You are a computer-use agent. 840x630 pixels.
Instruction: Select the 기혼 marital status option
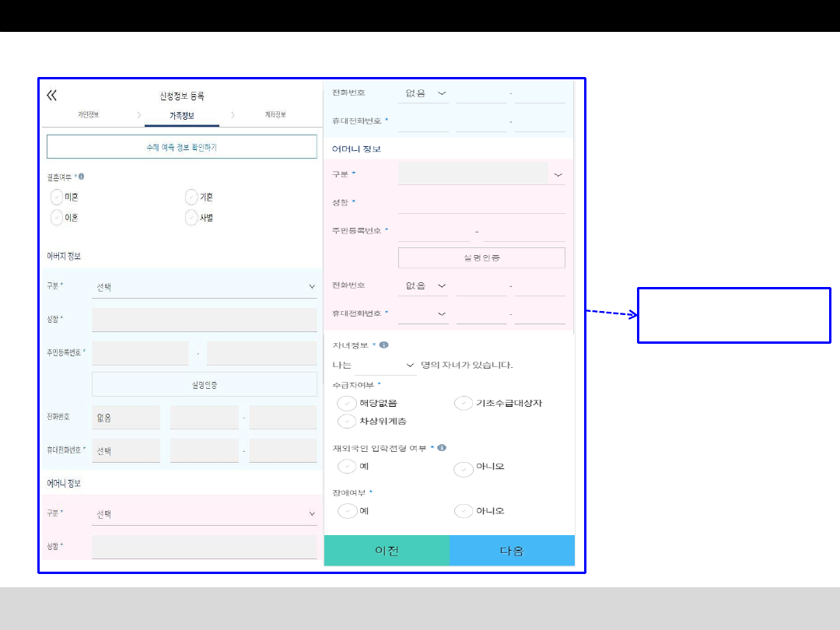191,198
